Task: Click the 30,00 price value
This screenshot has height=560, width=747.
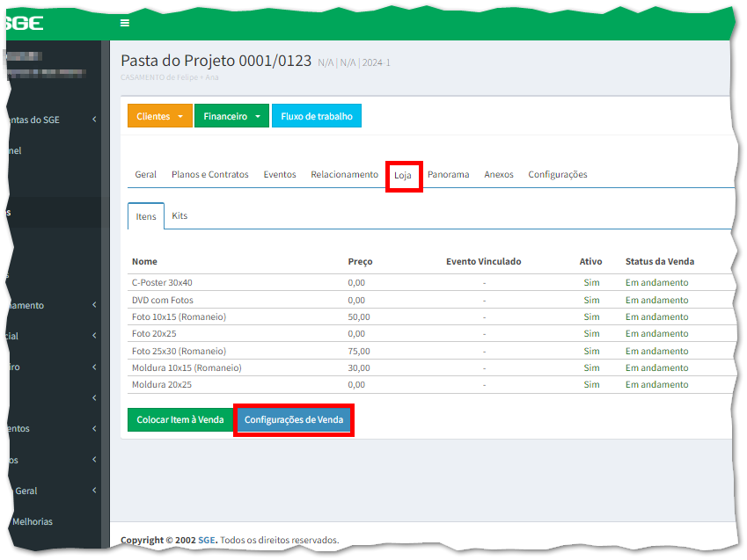Action: 359,367
